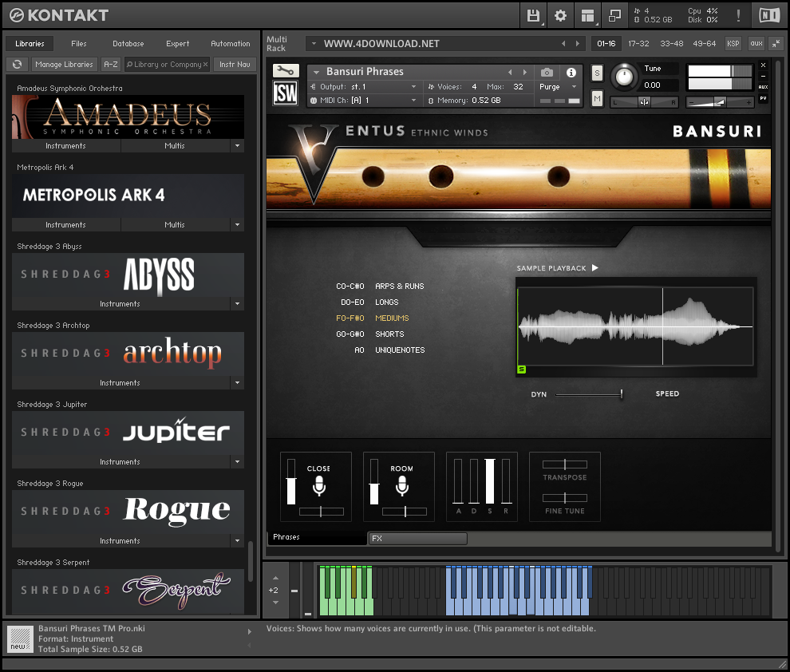Screen dimensions: 790x672
Task: Play the sample with playback arrow
Action: (595, 267)
